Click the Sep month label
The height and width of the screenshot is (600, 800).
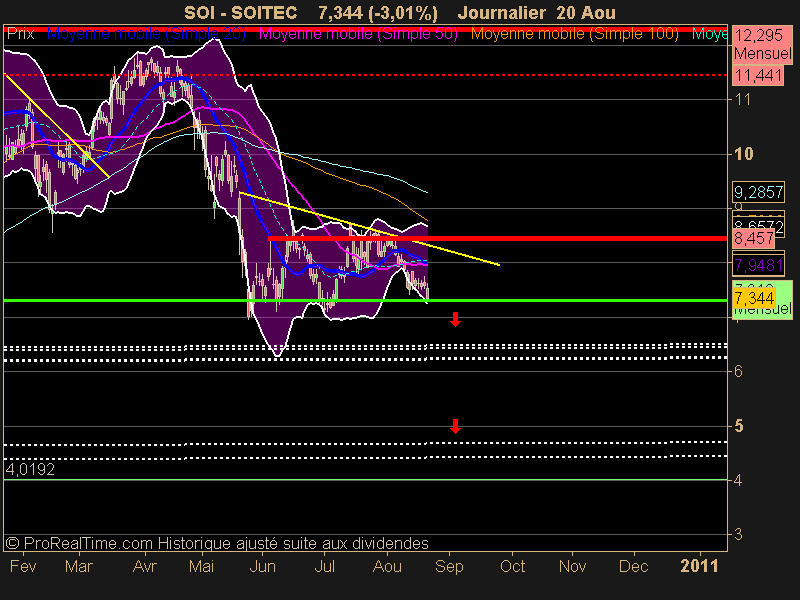(449, 566)
